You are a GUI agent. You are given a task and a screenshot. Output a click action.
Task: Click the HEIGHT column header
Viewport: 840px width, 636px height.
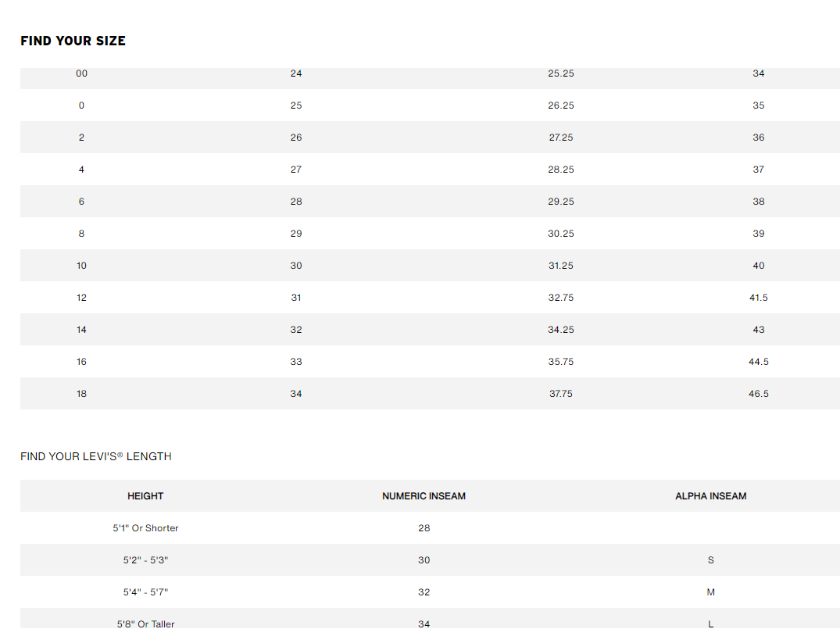[x=145, y=496]
